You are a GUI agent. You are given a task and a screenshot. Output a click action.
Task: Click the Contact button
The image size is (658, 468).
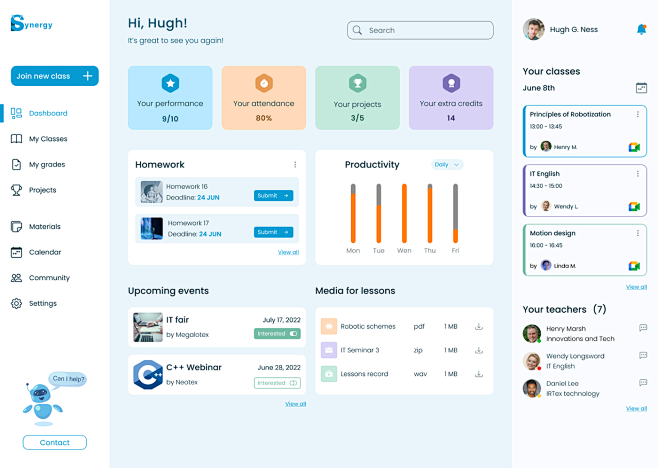pyautogui.click(x=55, y=442)
